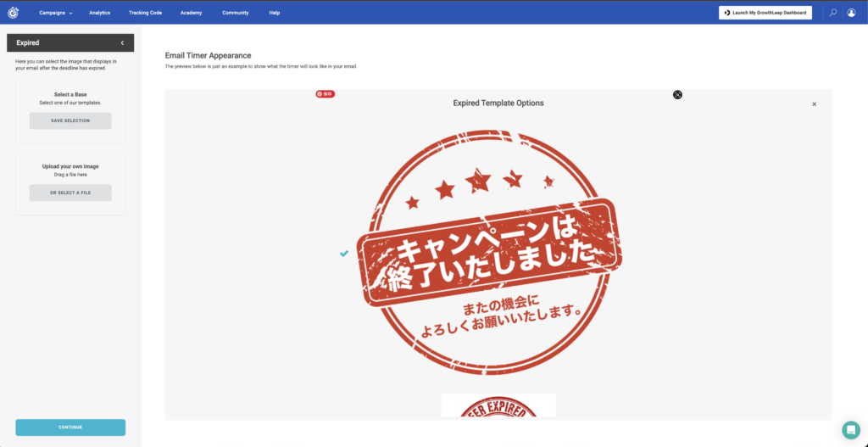This screenshot has width=868, height=447.
Task: Open the Academy menu item
Action: pyautogui.click(x=191, y=13)
